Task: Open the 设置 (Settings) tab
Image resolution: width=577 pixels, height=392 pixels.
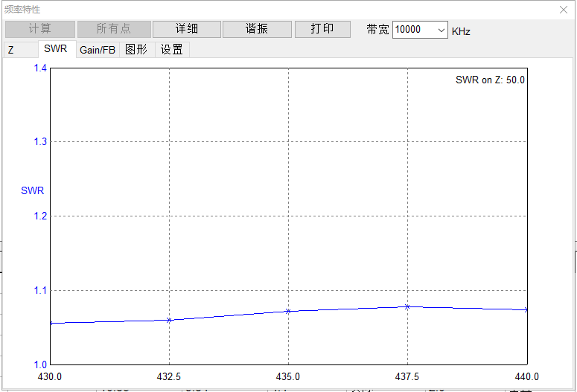Action: 172,50
